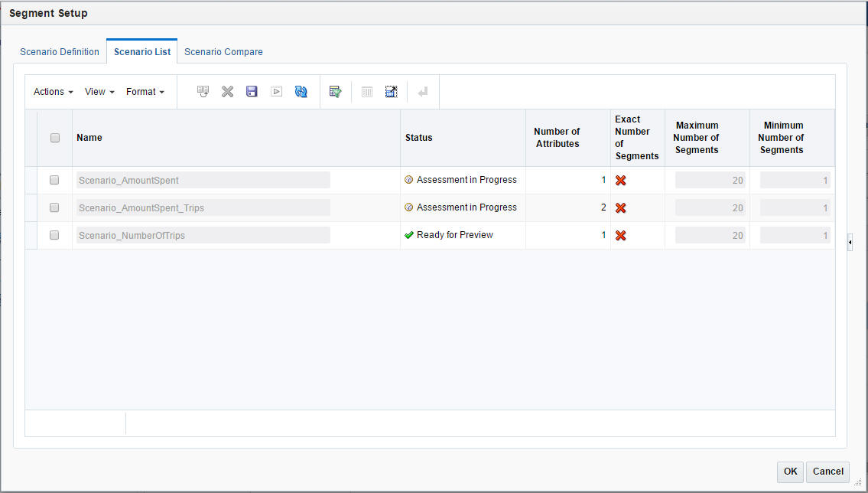Viewport: 868px width, 493px height.
Task: Check the Scenario_AmountSpent_Trips row checkbox
Action: pyautogui.click(x=54, y=207)
